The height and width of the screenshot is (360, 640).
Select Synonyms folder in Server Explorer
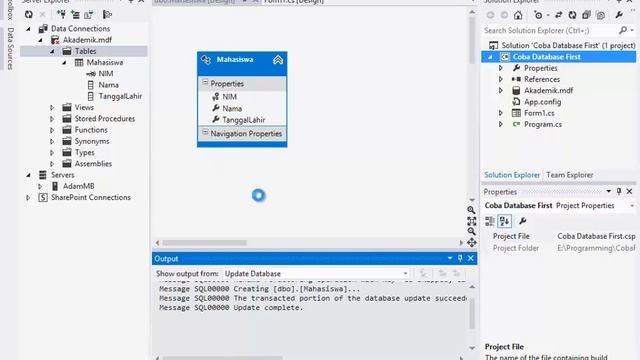pyautogui.click(x=92, y=141)
